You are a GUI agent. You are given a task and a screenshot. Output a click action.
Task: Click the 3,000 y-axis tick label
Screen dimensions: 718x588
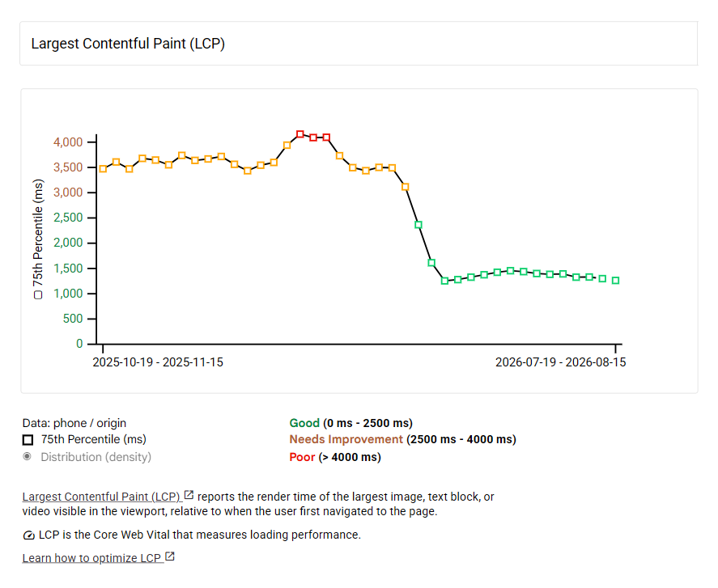click(68, 192)
